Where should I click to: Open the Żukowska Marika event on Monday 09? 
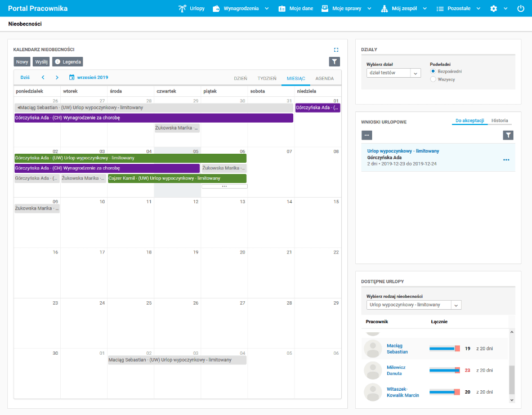(37, 208)
